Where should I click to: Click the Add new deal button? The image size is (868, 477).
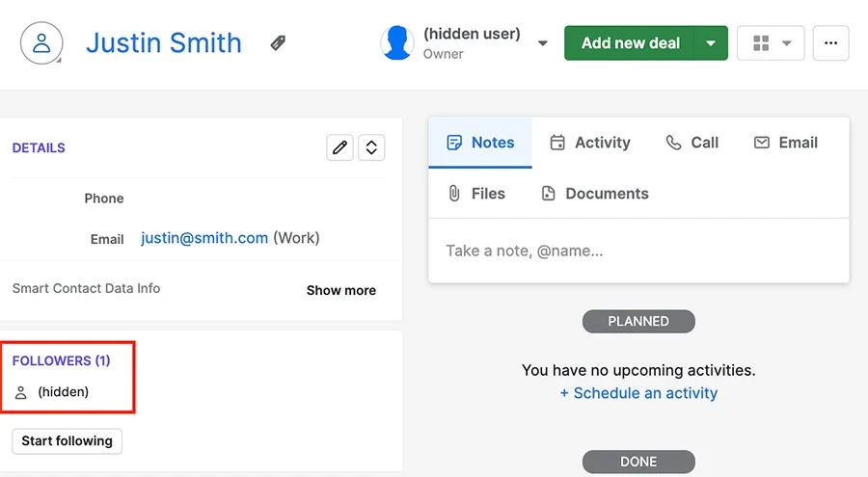pyautogui.click(x=630, y=43)
